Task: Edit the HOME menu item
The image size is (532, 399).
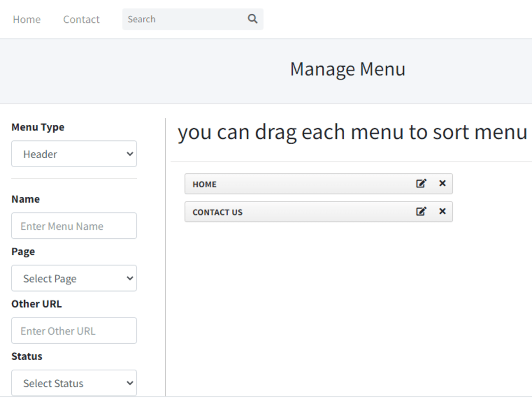Action: (x=421, y=183)
